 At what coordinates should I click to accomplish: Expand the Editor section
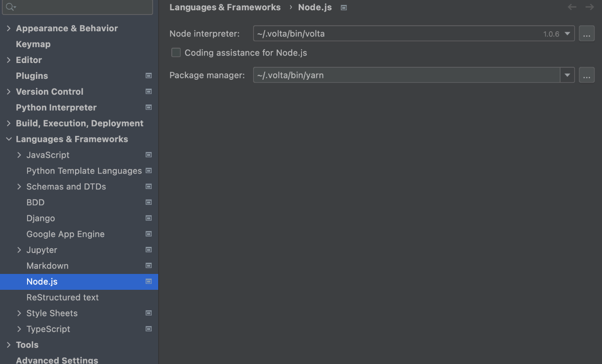pos(8,60)
